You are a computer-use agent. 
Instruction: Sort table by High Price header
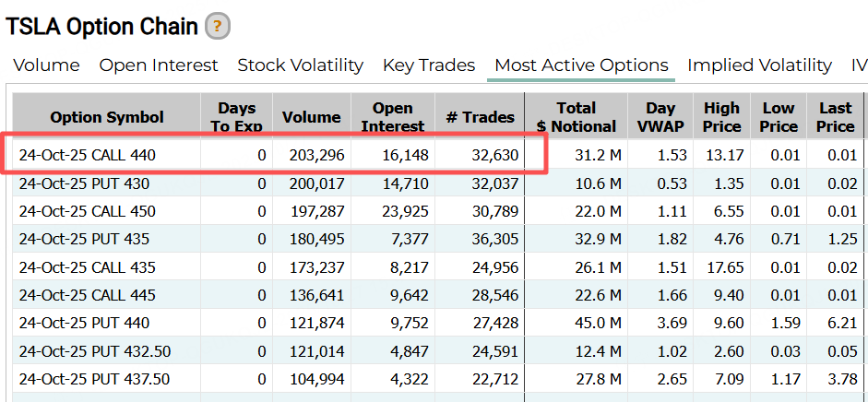tap(721, 117)
